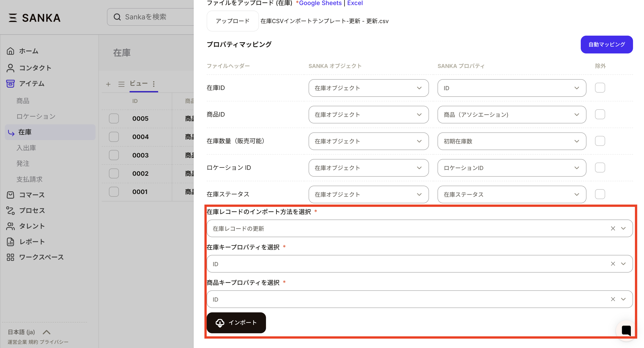This screenshot has width=644, height=348.
Task: Click the Workspace grid icon
Action: pyautogui.click(x=10, y=257)
